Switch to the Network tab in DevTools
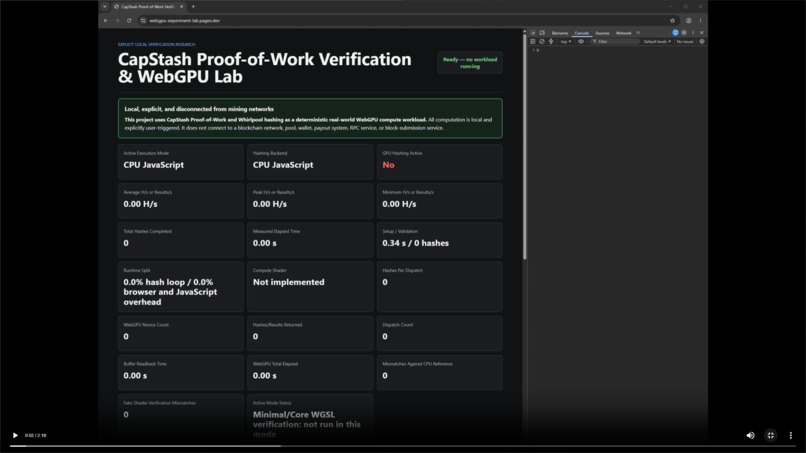This screenshot has height=453, width=806. click(624, 33)
